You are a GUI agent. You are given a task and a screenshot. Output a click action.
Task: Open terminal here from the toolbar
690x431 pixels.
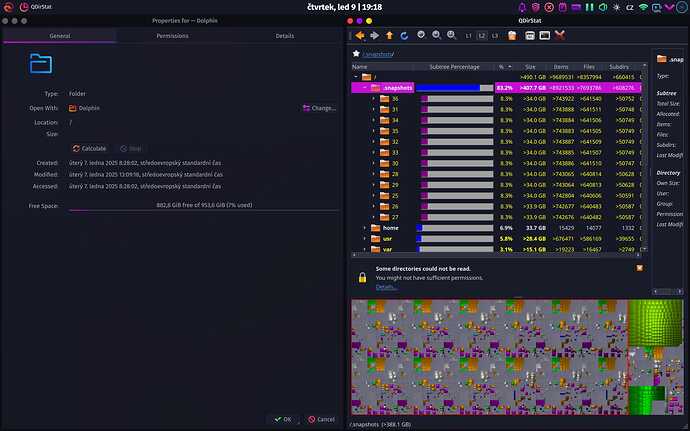point(545,35)
